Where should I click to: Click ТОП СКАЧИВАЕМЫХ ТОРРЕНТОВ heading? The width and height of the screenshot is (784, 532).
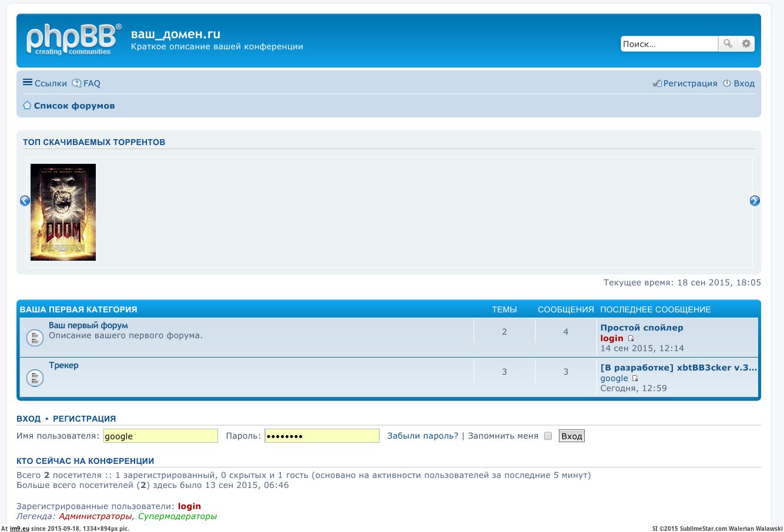94,142
